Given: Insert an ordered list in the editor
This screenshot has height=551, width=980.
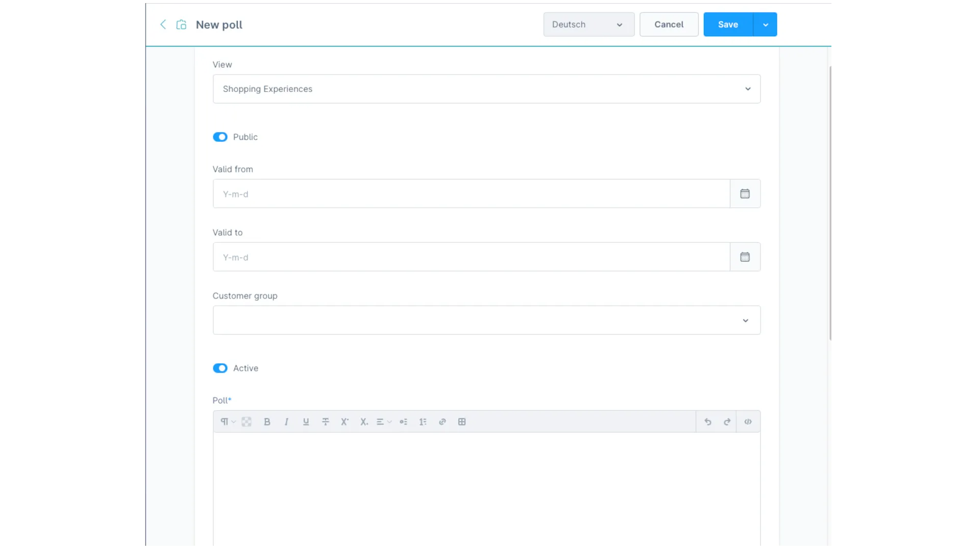Looking at the screenshot, I should click(423, 421).
